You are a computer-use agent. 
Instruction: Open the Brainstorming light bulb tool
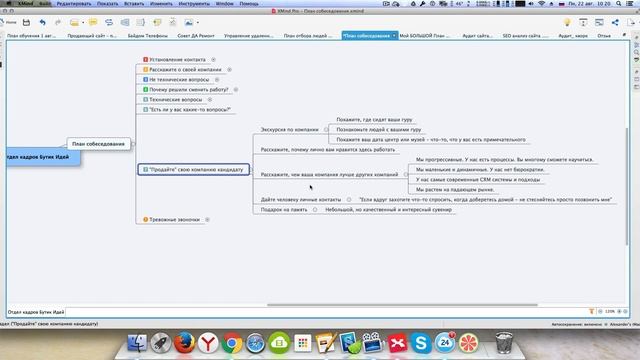tap(567, 22)
